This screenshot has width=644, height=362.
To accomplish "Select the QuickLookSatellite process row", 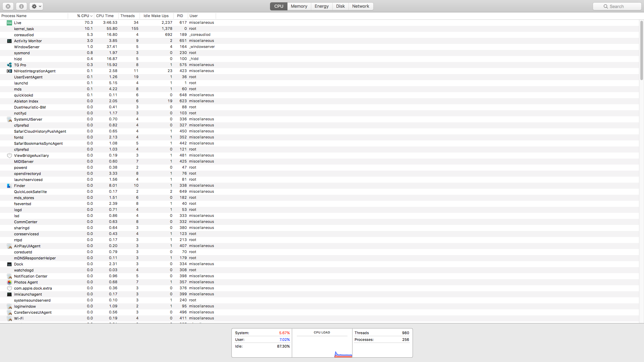I will (x=319, y=192).
